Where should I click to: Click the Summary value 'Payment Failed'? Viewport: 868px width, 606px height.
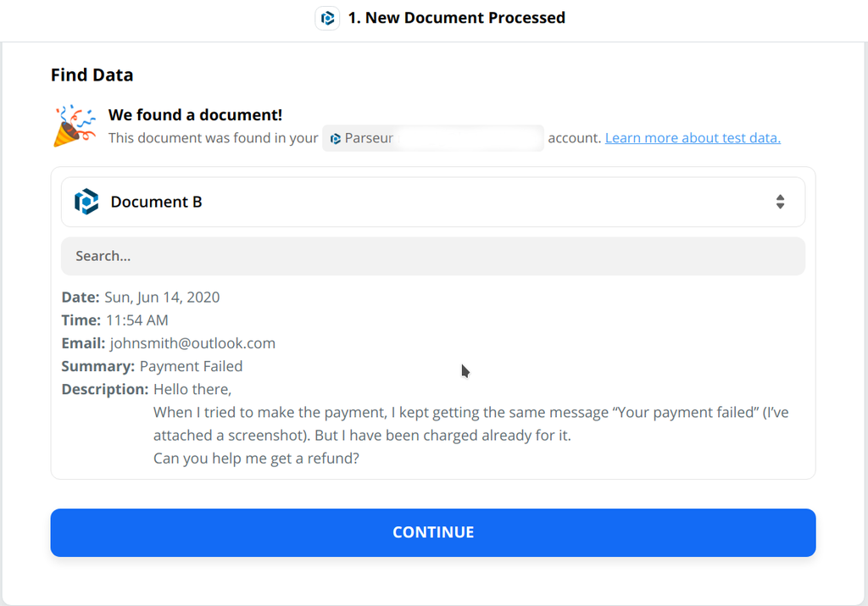click(191, 366)
